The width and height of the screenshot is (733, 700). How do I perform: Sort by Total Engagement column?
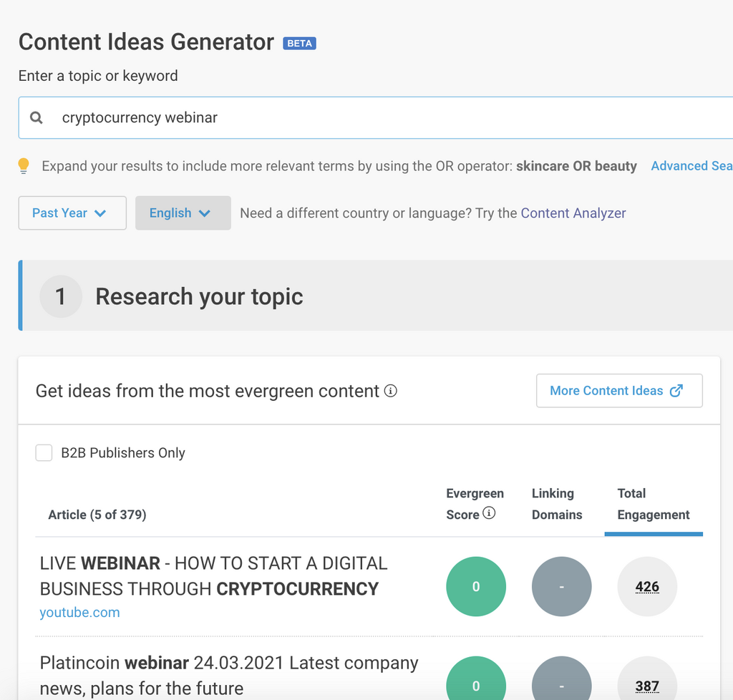tap(653, 504)
